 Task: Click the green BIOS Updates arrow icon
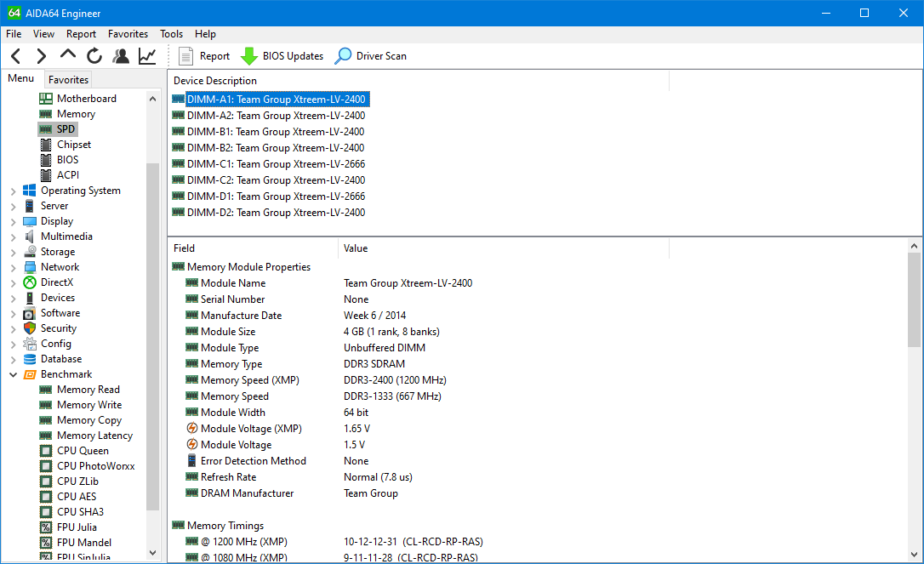249,56
